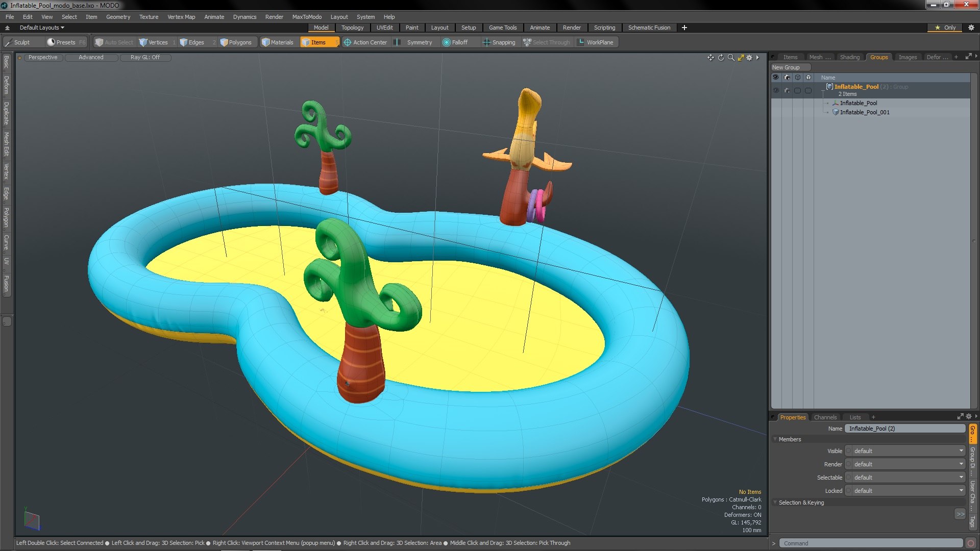
Task: Open the Default Layouts dropdown
Action: (42, 28)
